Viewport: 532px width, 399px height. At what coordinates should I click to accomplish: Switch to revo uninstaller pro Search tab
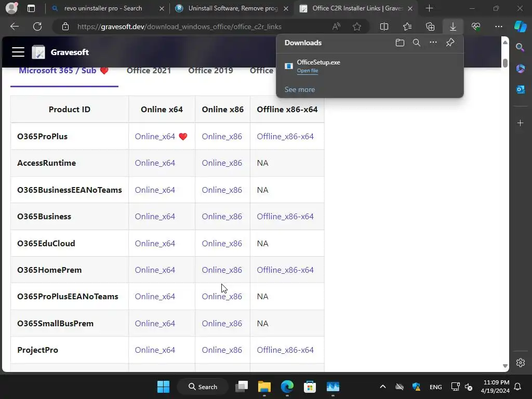click(x=103, y=8)
